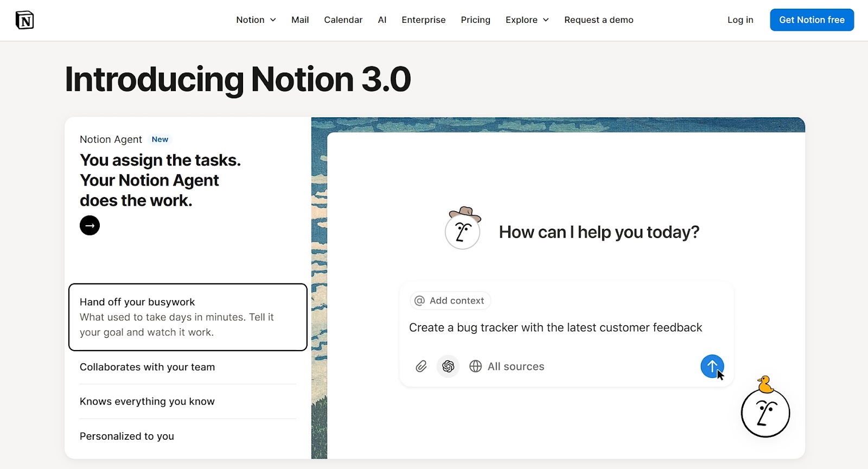Open the floating Notion AI face with duck
The image size is (868, 469).
(x=765, y=407)
